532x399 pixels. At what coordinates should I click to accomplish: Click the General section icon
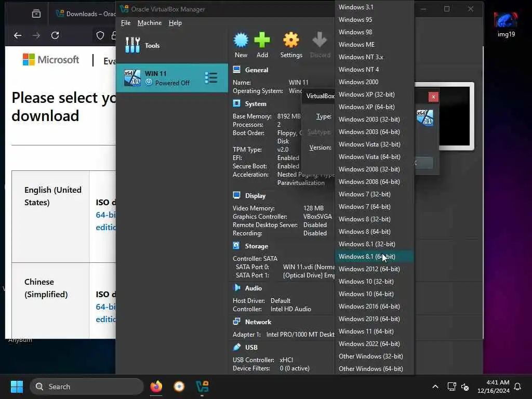236,70
